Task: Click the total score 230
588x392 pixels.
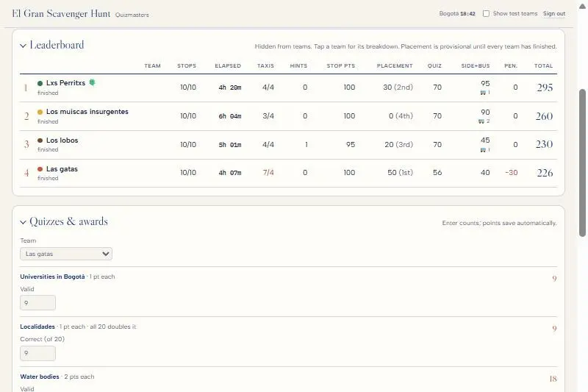Action: (544, 144)
